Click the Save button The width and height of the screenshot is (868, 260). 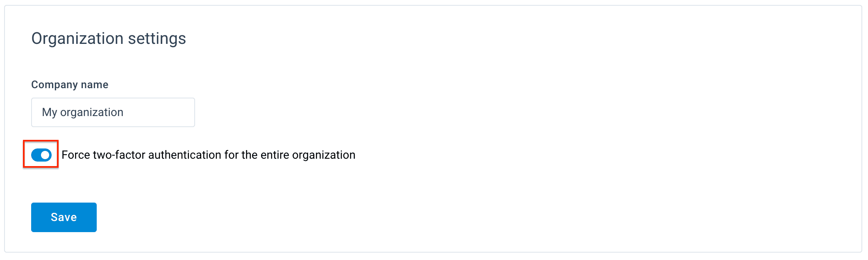(x=64, y=217)
